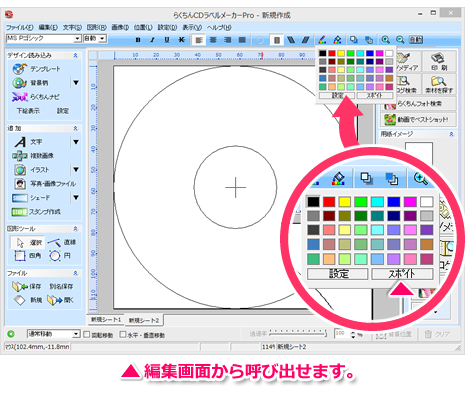The width and height of the screenshot is (465, 398).
Task: Collapse the 図形ツール panel
Action: coord(76,229)
